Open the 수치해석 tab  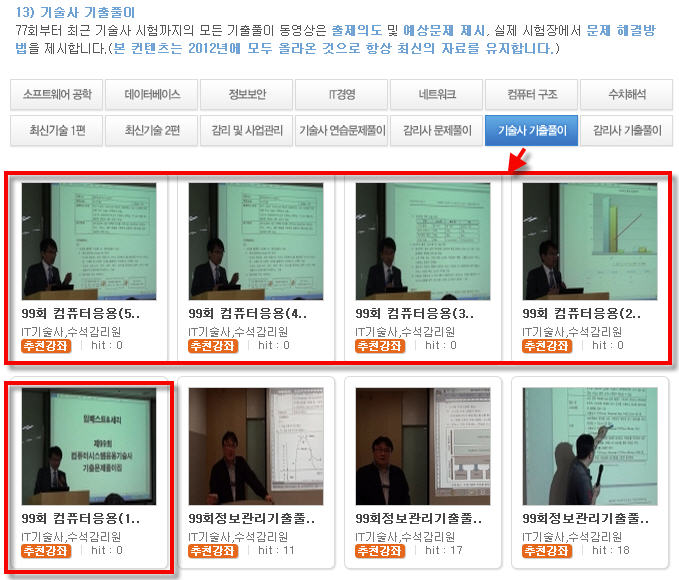tap(627, 94)
